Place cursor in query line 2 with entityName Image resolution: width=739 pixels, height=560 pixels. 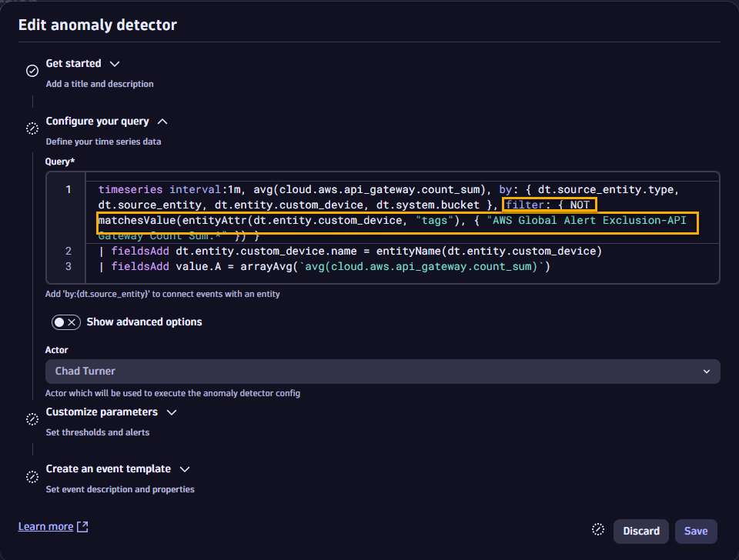(354, 252)
